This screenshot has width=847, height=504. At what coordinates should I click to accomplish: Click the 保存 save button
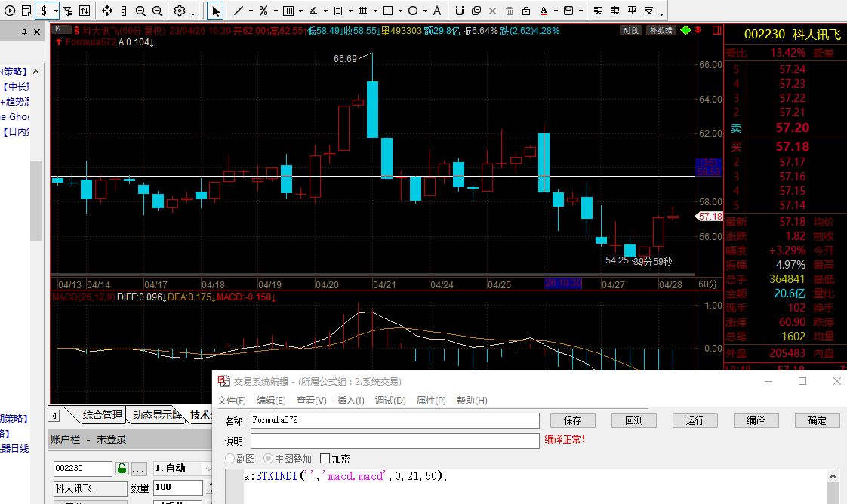tap(572, 420)
